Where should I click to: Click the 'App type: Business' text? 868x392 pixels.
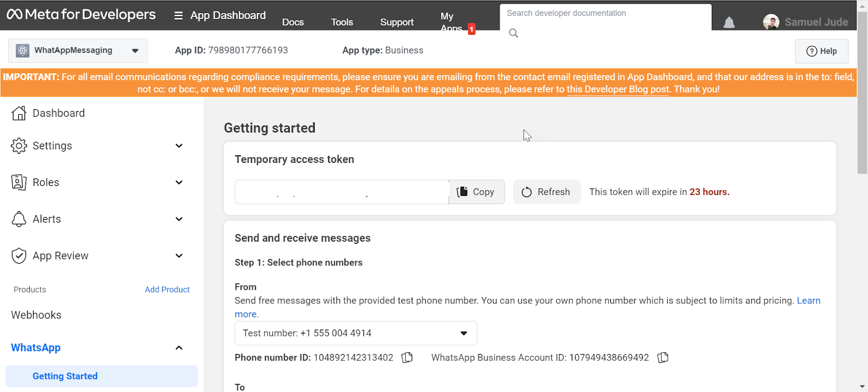pyautogui.click(x=383, y=50)
